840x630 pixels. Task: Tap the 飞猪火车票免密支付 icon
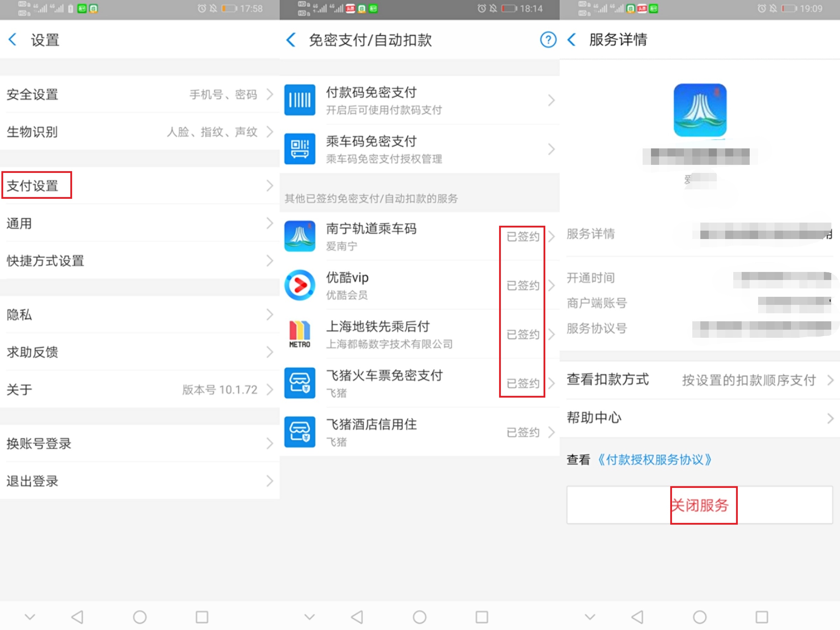click(300, 383)
